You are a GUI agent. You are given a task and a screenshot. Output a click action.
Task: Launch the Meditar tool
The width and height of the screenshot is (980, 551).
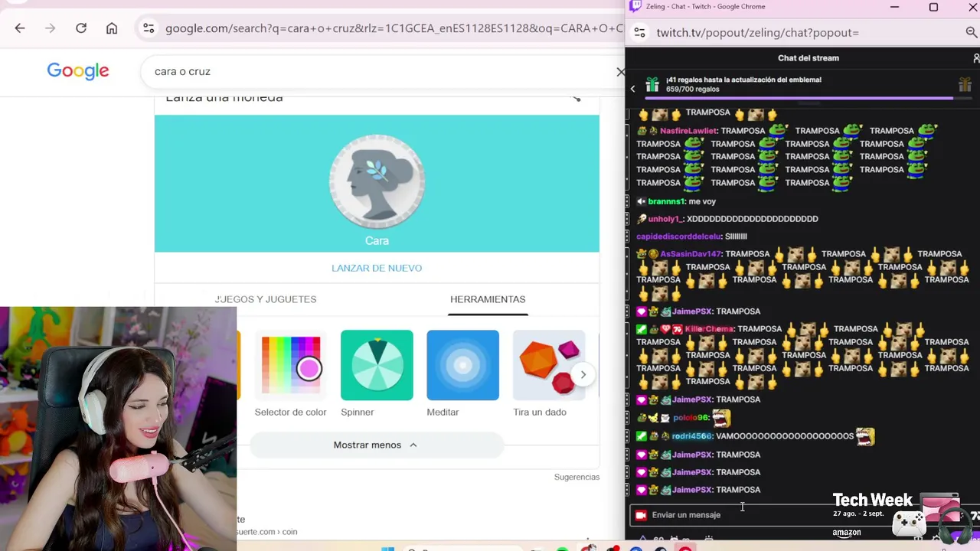click(x=462, y=374)
